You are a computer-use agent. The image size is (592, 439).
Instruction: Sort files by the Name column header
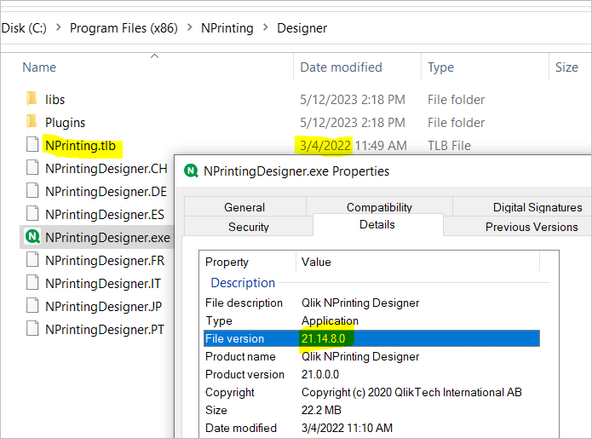39,67
